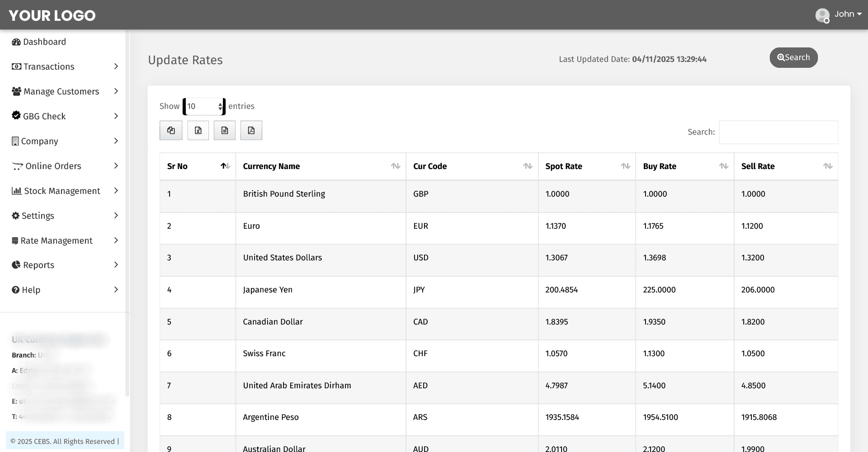Click the GBG Check sidebar entry

[44, 116]
